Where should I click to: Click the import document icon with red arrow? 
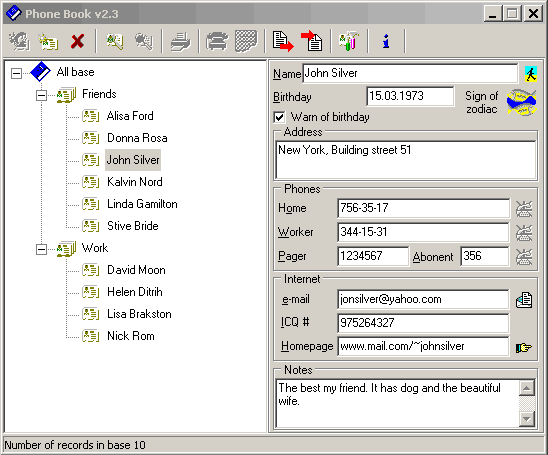coord(312,41)
